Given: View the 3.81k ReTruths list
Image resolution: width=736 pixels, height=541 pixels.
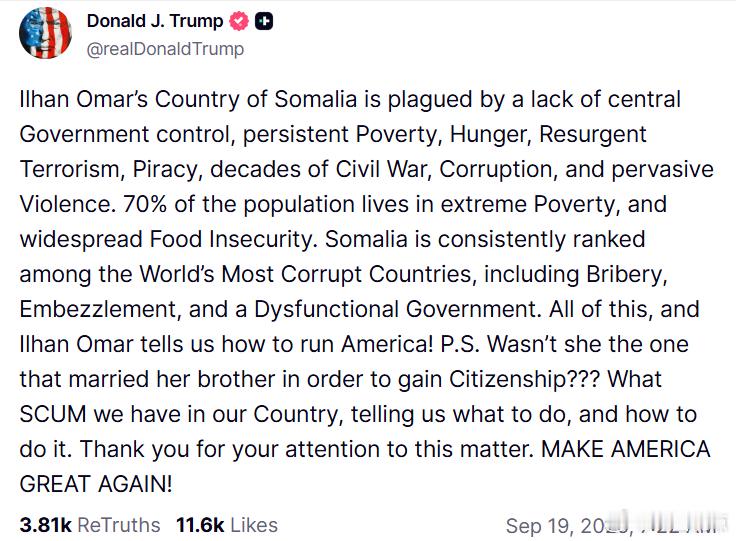Looking at the screenshot, I should pos(90,525).
